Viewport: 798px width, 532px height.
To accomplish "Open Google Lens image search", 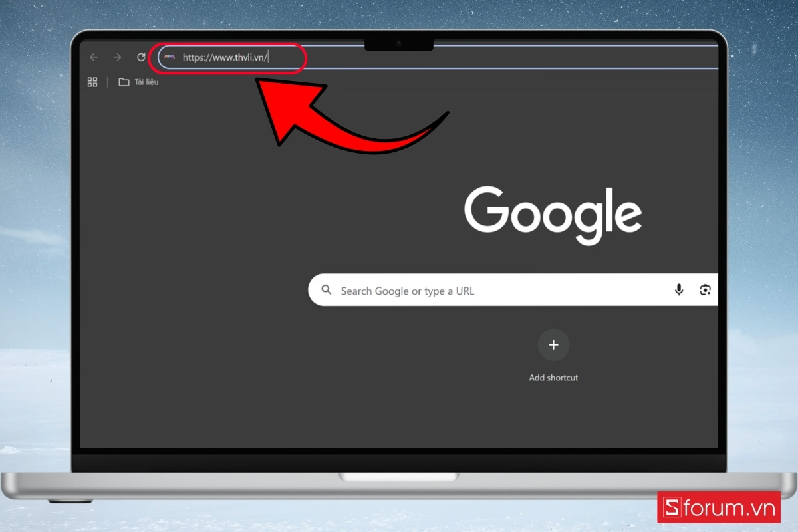I will [x=705, y=290].
